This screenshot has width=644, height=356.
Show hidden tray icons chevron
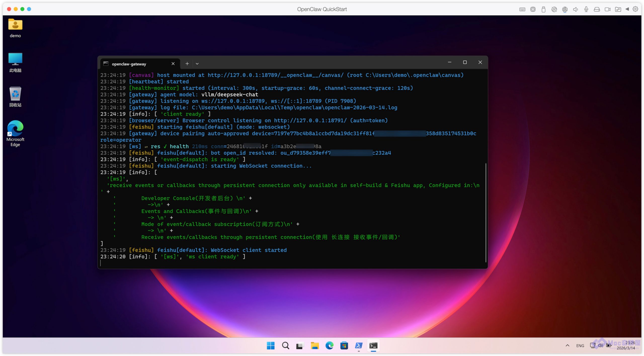coord(568,345)
